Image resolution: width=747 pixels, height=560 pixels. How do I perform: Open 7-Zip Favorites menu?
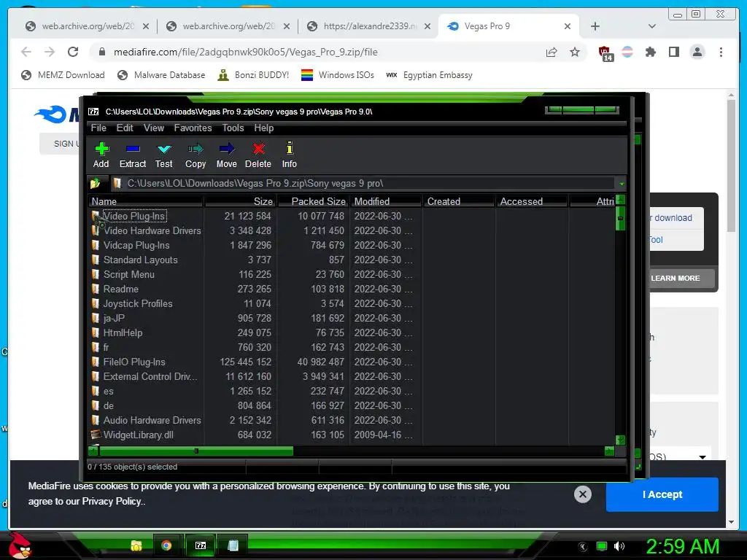pyautogui.click(x=193, y=128)
